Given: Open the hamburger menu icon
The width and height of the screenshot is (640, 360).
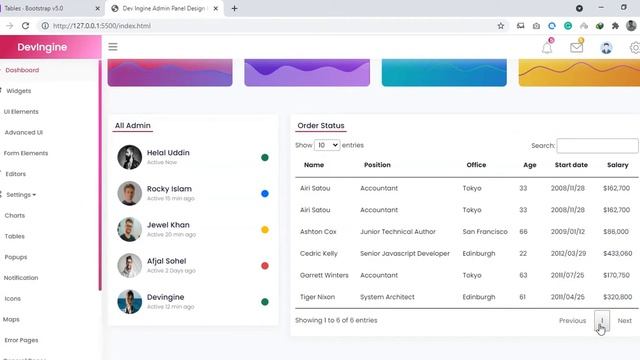Looking at the screenshot, I should point(113,47).
